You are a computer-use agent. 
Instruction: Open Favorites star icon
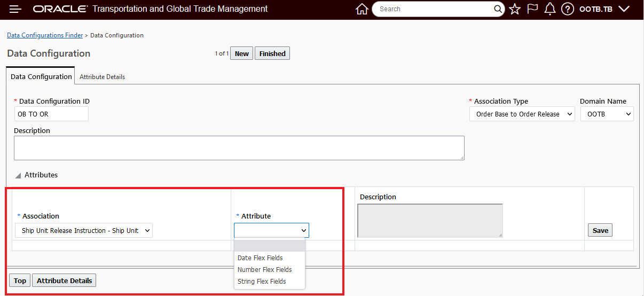[515, 9]
